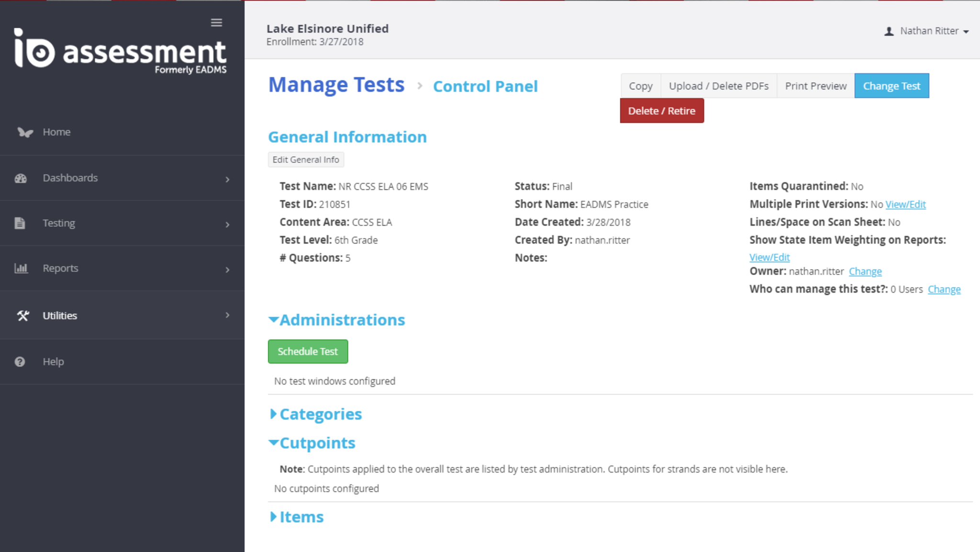Expand the Reports submenu chevron
Screen dimensions: 980x552
click(x=227, y=270)
